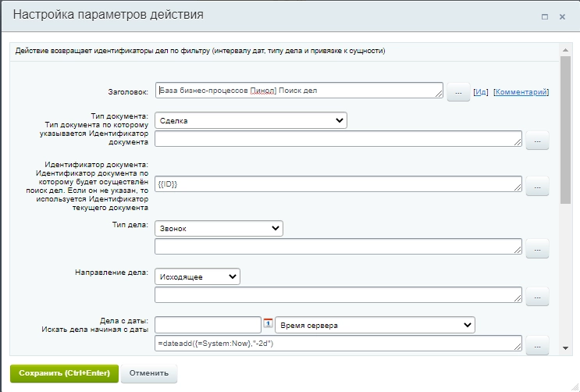Open the calendar date picker icon
The image size is (580, 392).
(268, 323)
